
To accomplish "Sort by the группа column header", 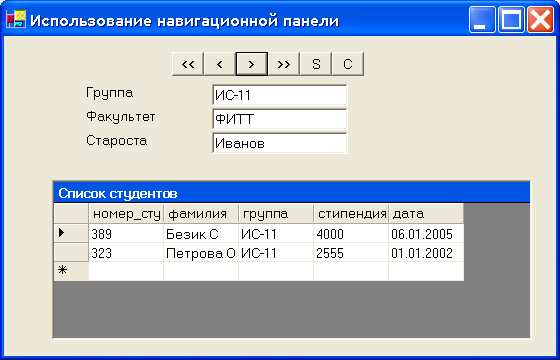I will pos(276,214).
